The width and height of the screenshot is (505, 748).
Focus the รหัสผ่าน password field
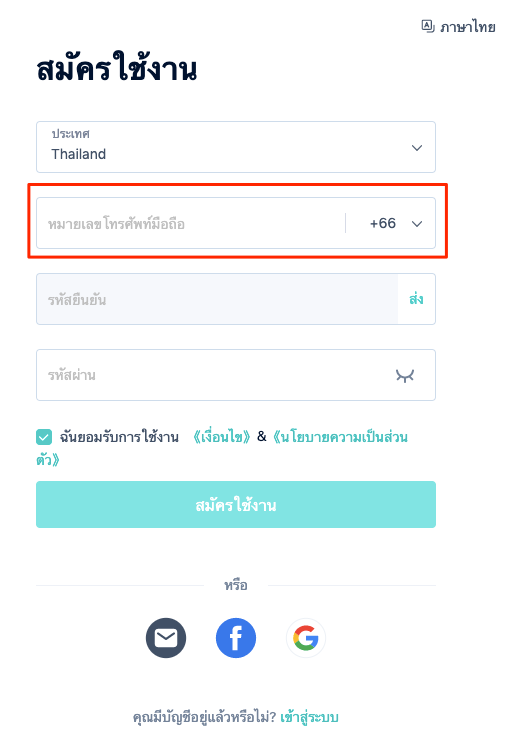(x=236, y=375)
